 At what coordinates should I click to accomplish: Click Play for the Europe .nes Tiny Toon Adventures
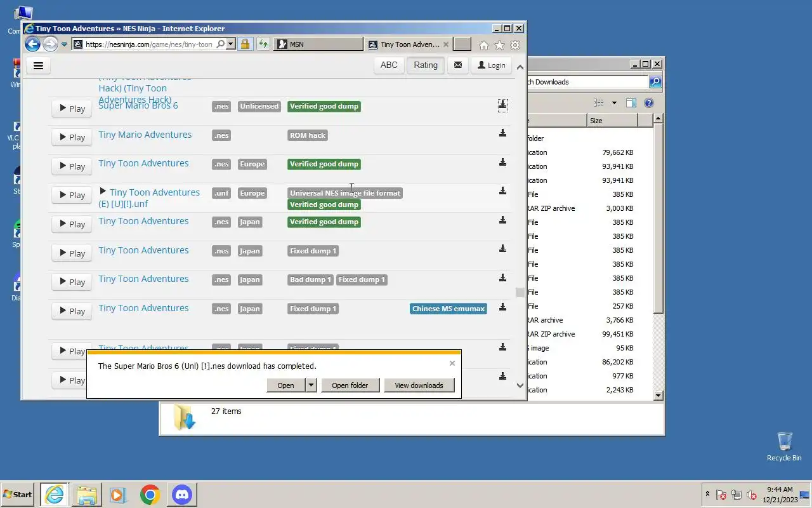pos(72,166)
